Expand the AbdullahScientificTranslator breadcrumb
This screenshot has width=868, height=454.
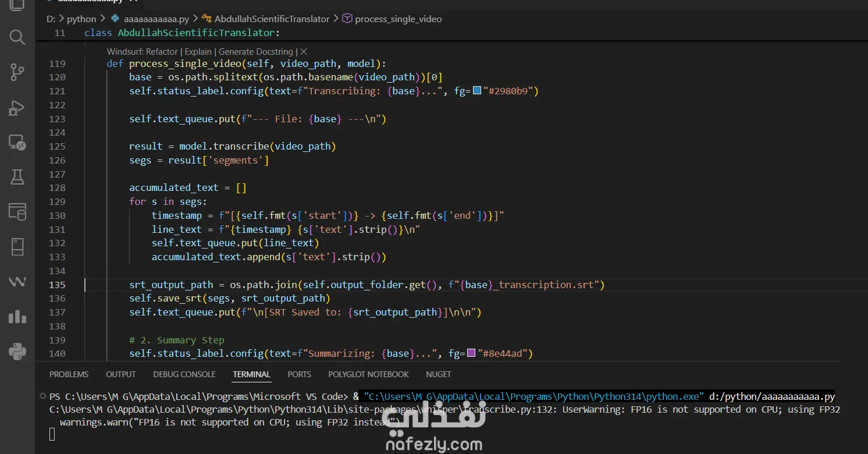[x=272, y=19]
